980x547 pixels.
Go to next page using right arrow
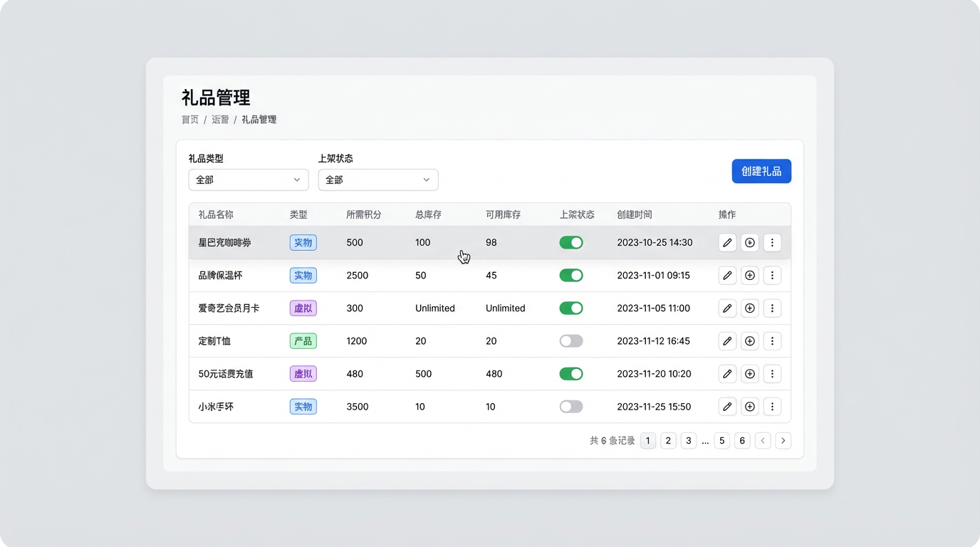tap(783, 441)
